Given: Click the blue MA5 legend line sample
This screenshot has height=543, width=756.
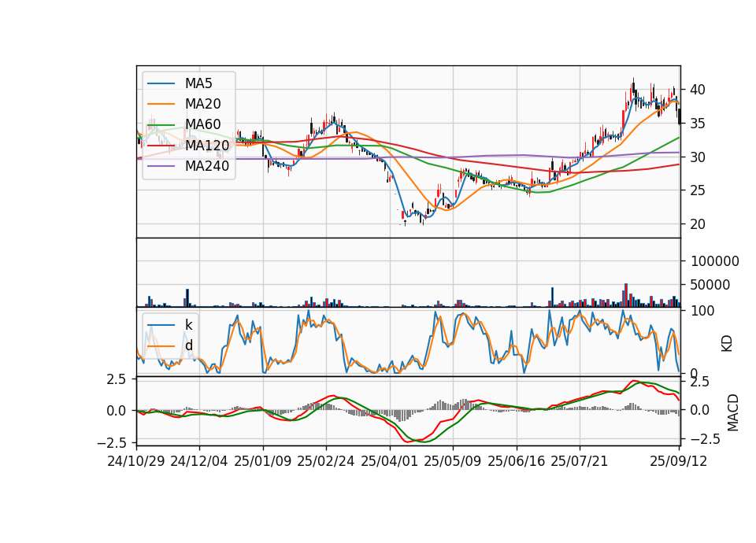Looking at the screenshot, I should 161,83.
